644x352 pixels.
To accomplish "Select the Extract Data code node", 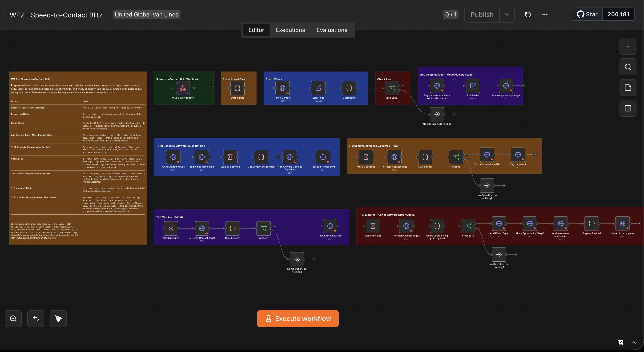I will coord(237,88).
